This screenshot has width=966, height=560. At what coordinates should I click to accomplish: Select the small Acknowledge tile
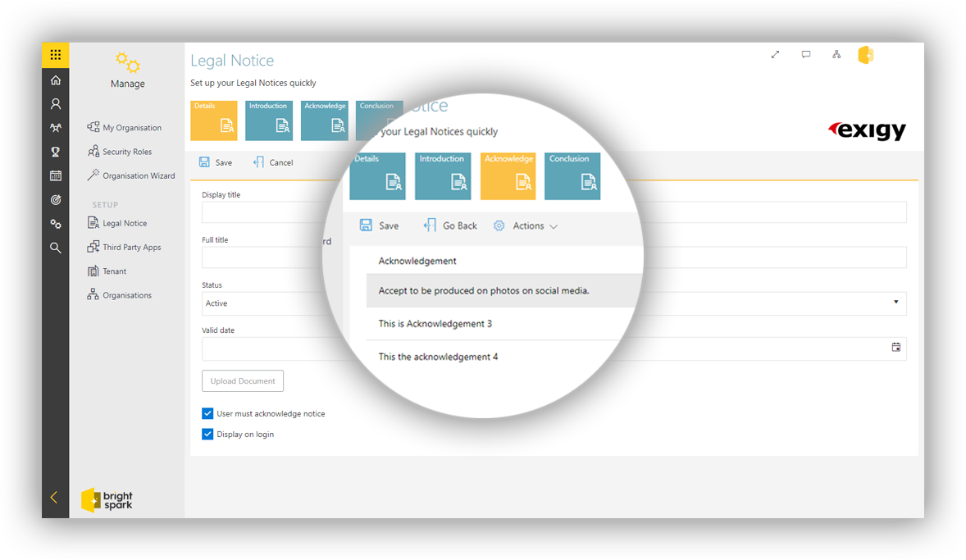click(325, 121)
